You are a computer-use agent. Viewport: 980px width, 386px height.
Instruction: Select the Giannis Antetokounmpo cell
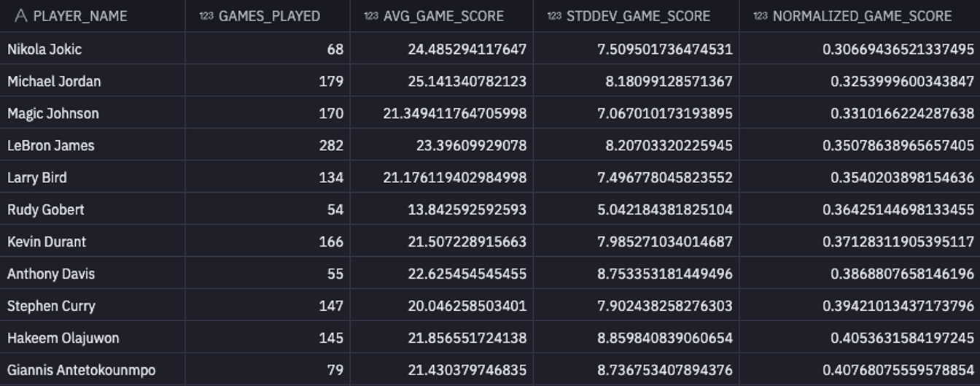[92, 370]
